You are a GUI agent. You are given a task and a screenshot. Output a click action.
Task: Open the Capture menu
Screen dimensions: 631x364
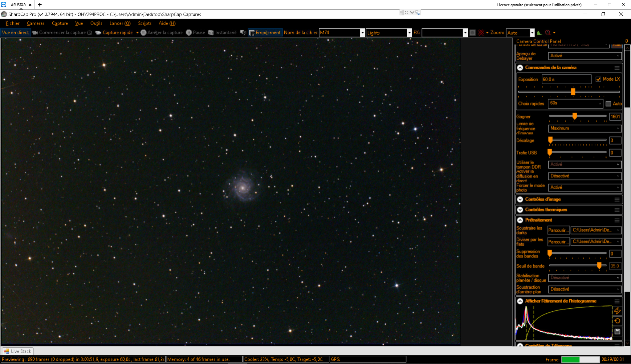pyautogui.click(x=60, y=23)
